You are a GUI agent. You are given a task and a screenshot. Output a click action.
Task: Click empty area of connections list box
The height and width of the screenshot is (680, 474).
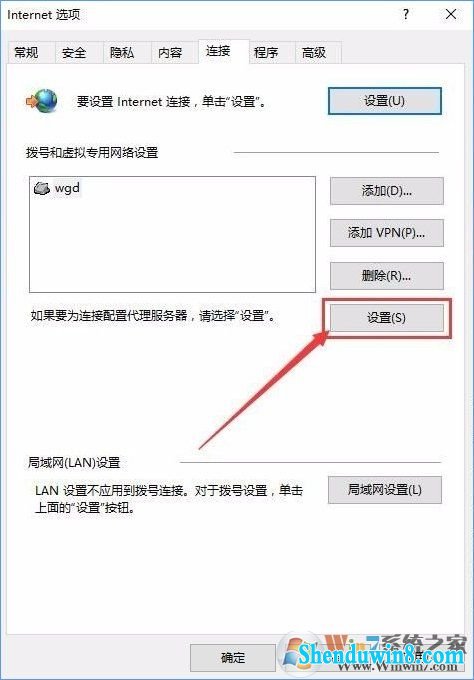(x=172, y=247)
